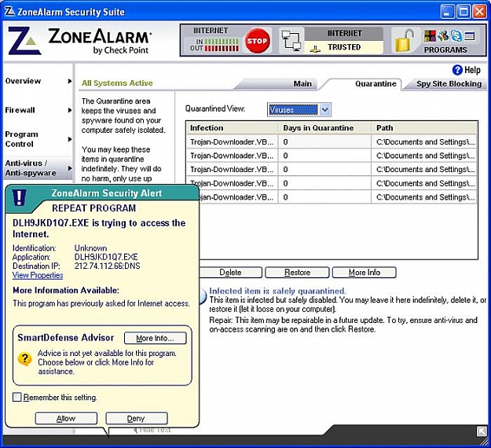Click the Delete button
Image resolution: width=491 pixels, height=448 pixels.
tap(230, 272)
